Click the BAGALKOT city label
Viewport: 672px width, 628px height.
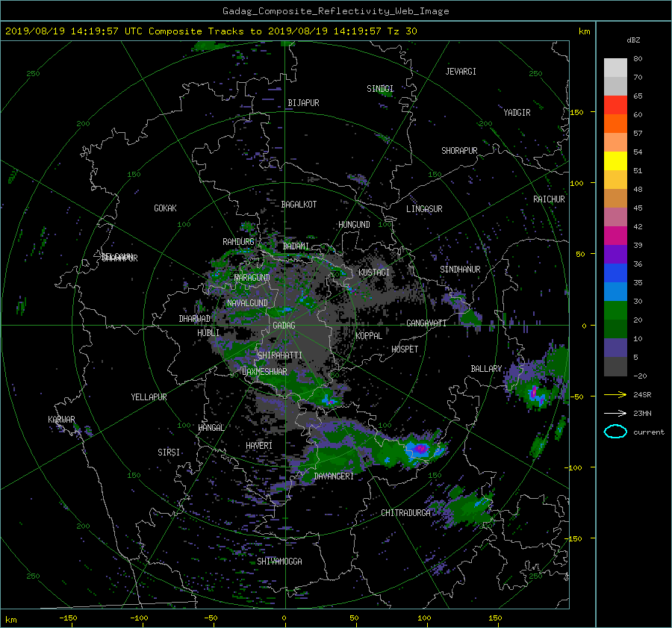tap(299, 205)
